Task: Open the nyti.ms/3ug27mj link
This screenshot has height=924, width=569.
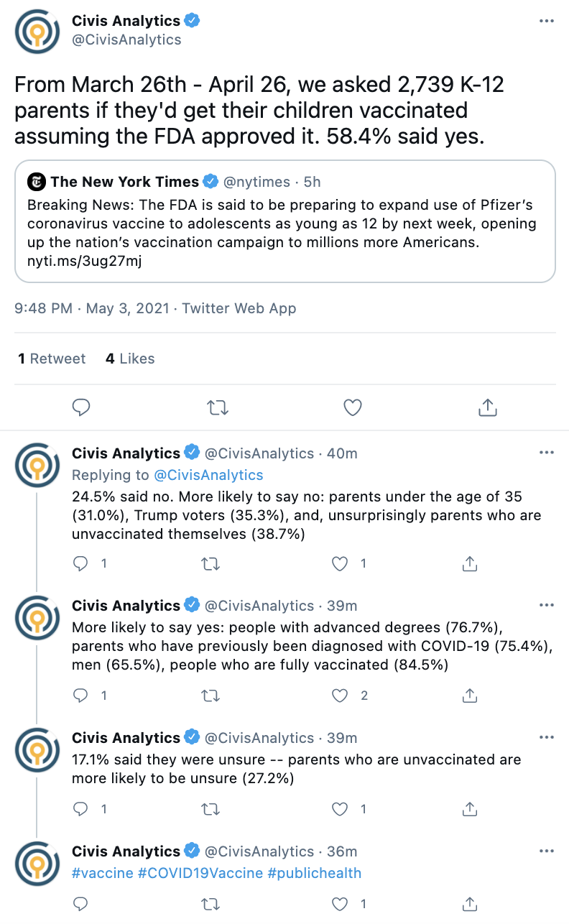Action: click(85, 262)
